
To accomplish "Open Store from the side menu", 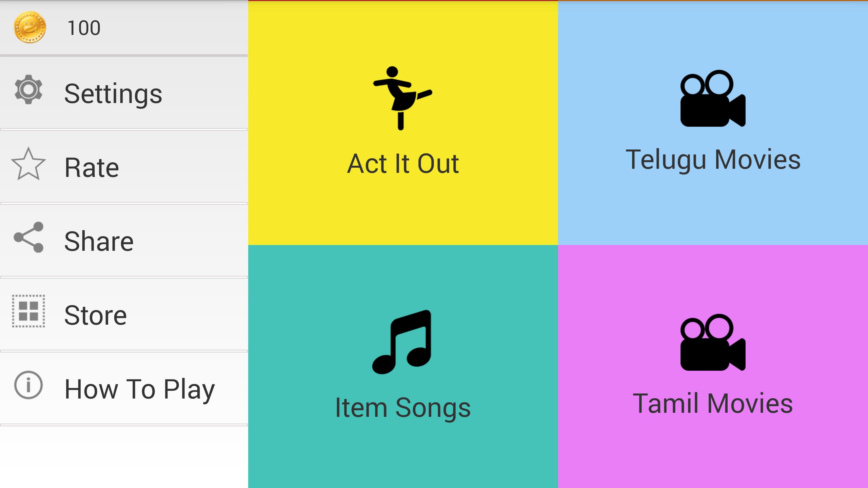I will tap(96, 315).
